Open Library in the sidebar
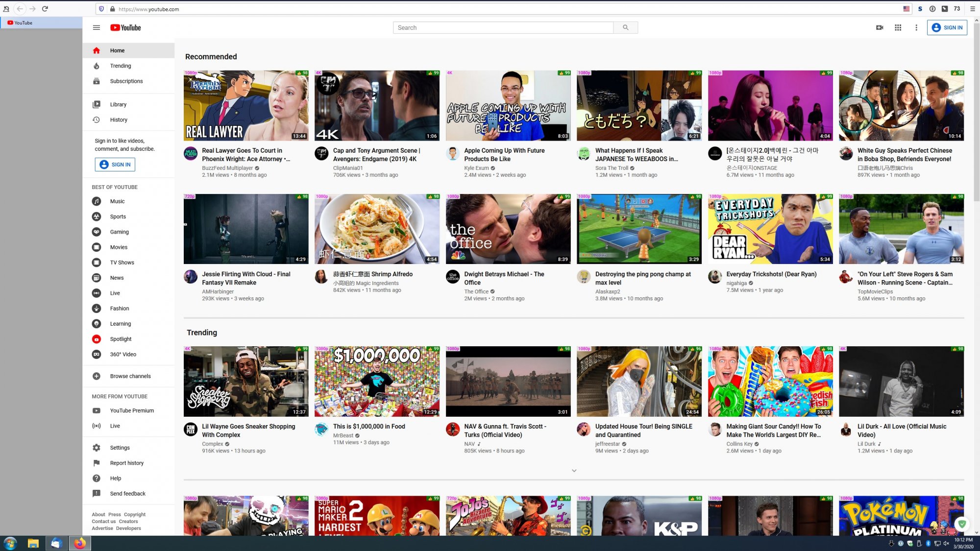This screenshot has width=980, height=551. (x=118, y=104)
